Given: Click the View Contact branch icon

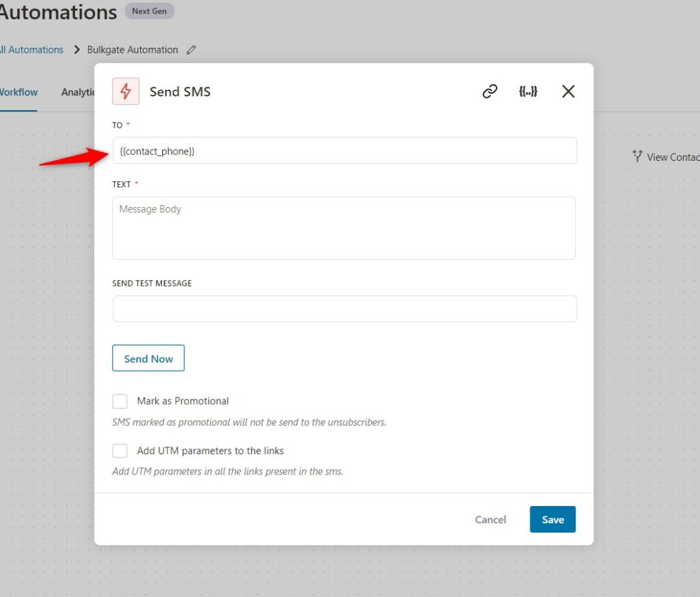Looking at the screenshot, I should pyautogui.click(x=637, y=157).
